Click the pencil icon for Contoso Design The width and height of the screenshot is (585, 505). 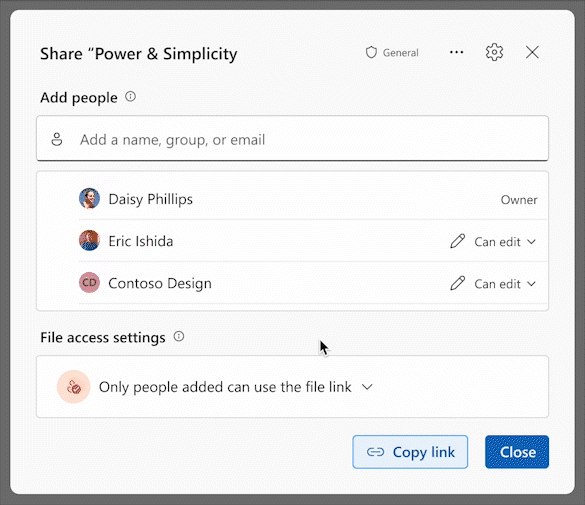pyautogui.click(x=457, y=283)
